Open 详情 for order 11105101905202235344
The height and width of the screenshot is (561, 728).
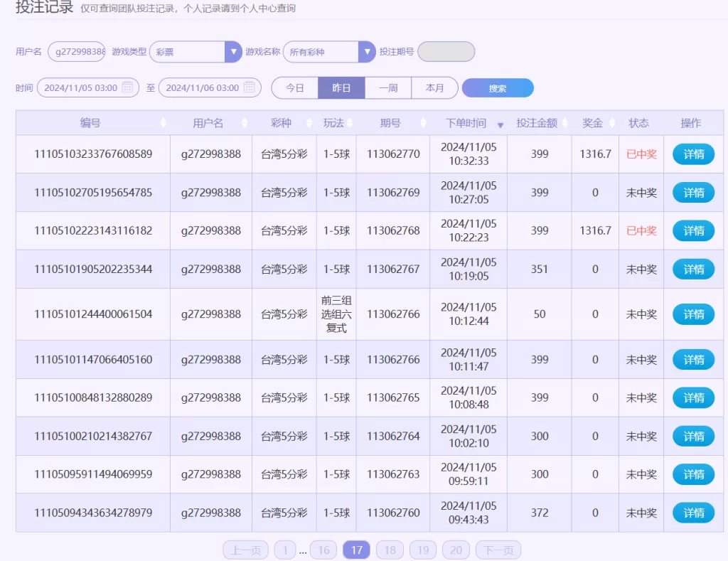694,269
